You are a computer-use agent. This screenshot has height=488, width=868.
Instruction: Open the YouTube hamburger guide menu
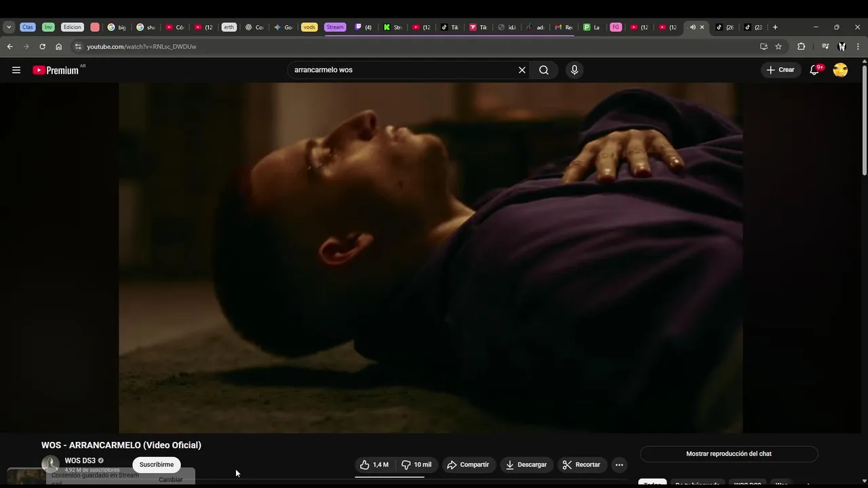tap(16, 70)
